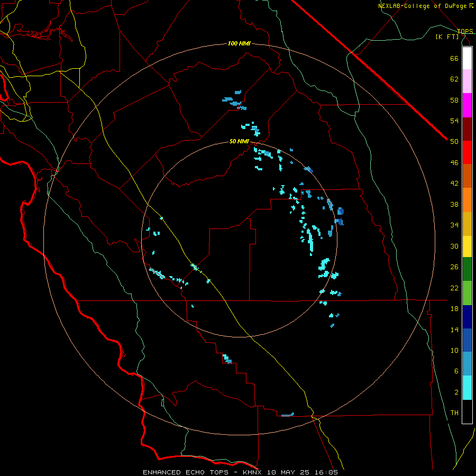This screenshot has height=476, width=476.
Task: Click the cyan legend swatch
Action: pyautogui.click(x=467, y=388)
